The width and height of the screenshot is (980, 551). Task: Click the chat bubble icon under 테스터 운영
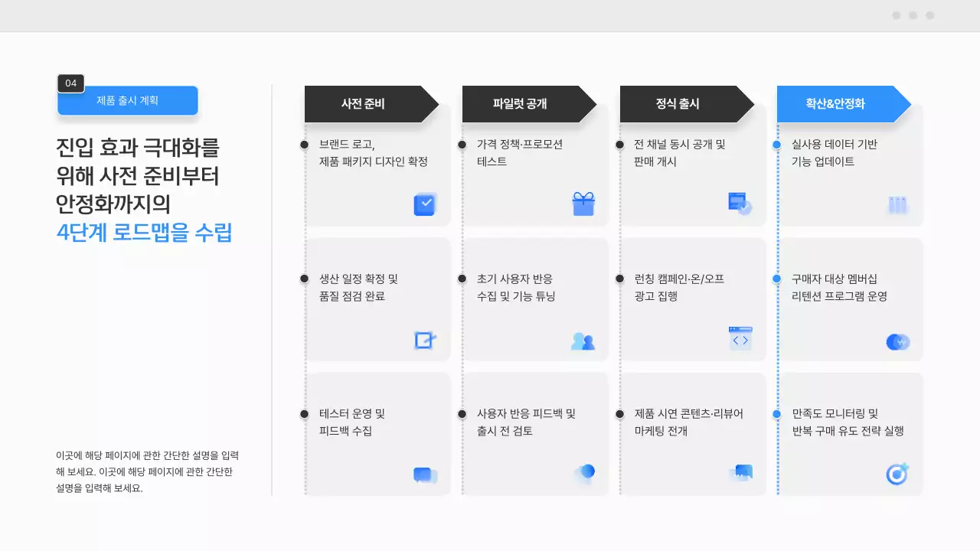tap(424, 475)
